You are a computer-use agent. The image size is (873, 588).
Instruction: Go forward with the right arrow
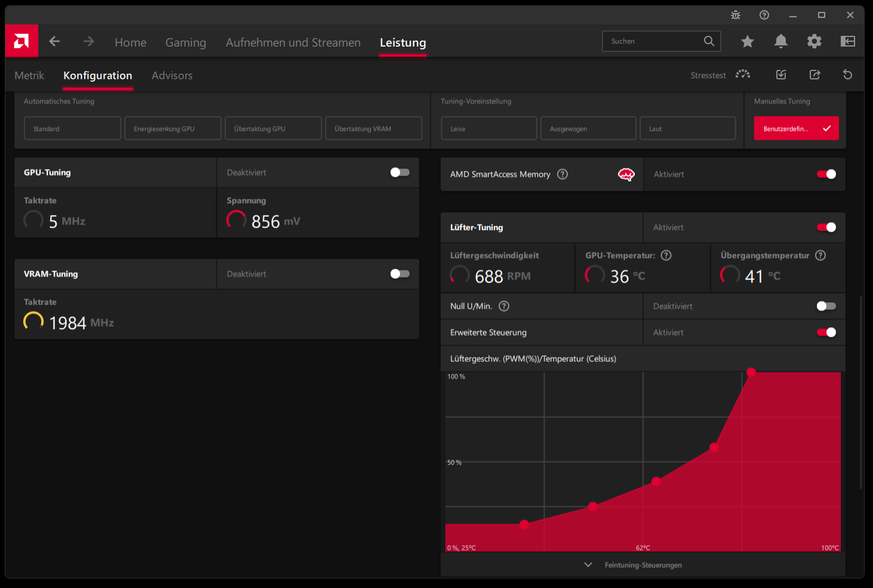tap(88, 41)
